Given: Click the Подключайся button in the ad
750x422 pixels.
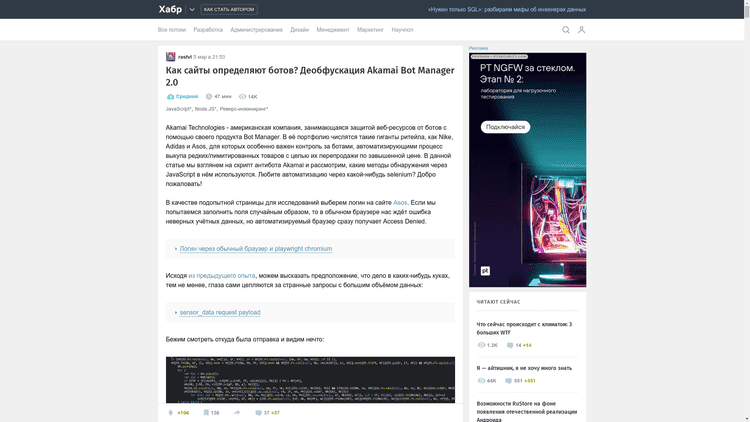Looking at the screenshot, I should click(x=505, y=127).
